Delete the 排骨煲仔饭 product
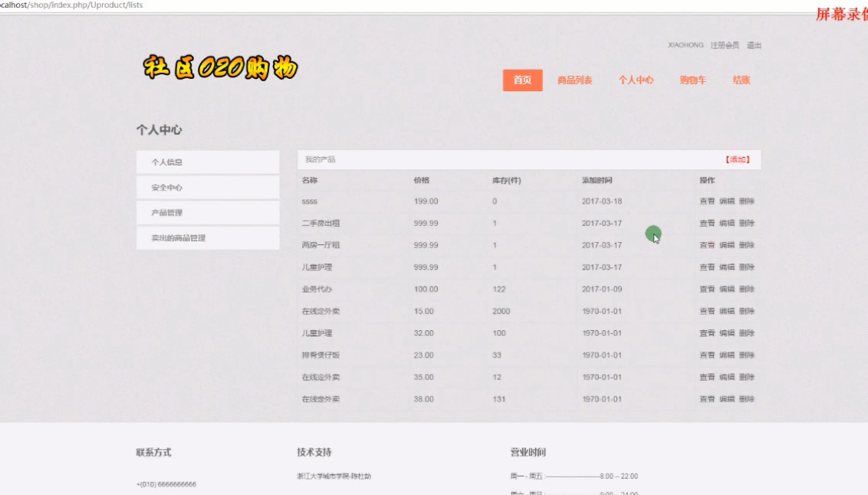The width and height of the screenshot is (868, 495). pyautogui.click(x=747, y=355)
